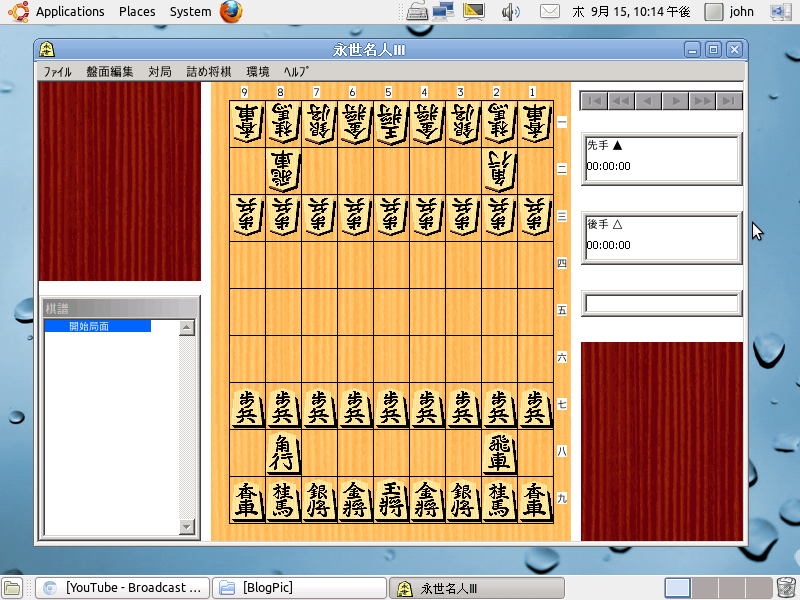The height and width of the screenshot is (600, 800).
Task: Click the empty square 7六 on board
Action: pyautogui.click(x=319, y=359)
